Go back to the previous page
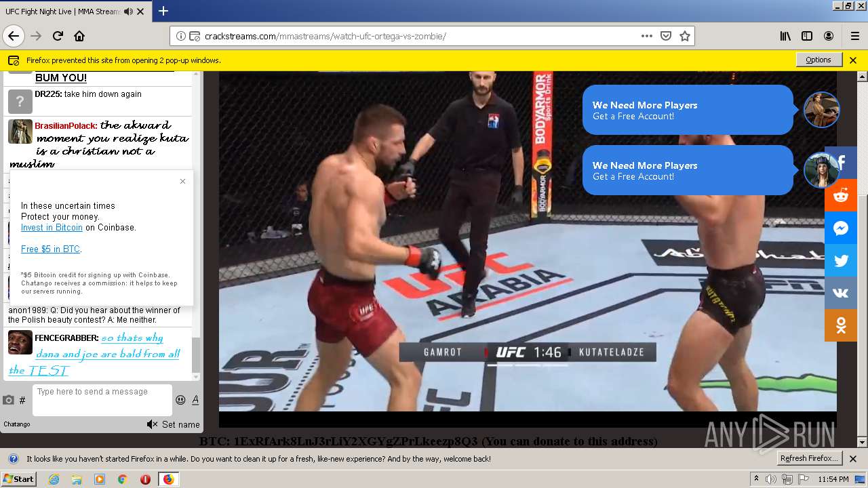Image resolution: width=868 pixels, height=488 pixels. coord(13,36)
